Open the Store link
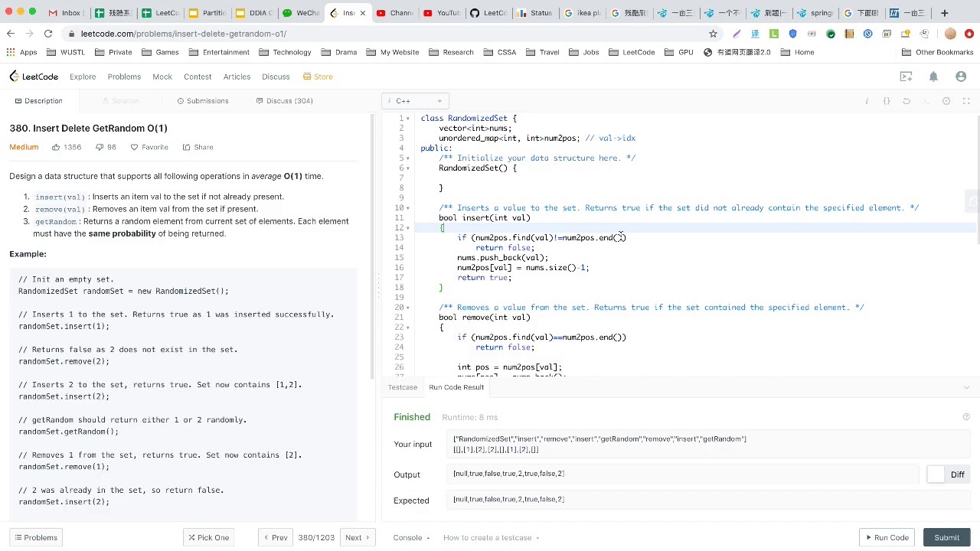The height and width of the screenshot is (551, 980). click(x=318, y=77)
